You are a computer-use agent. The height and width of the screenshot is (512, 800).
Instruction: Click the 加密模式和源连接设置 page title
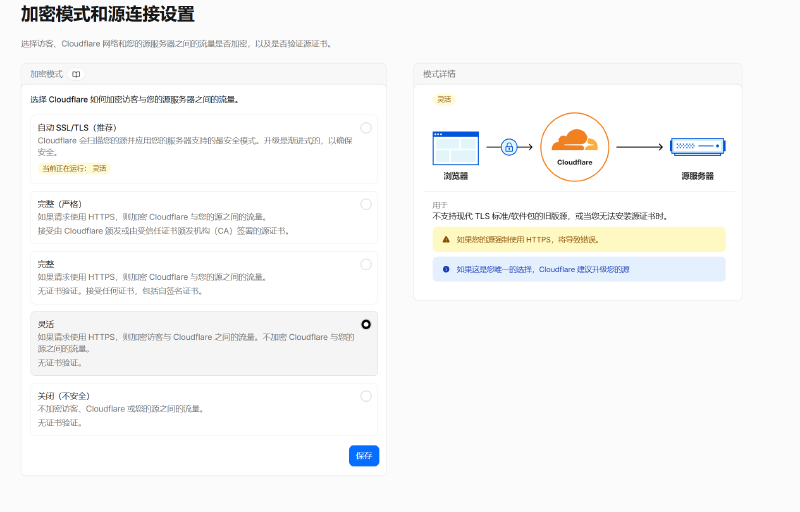click(x=108, y=14)
